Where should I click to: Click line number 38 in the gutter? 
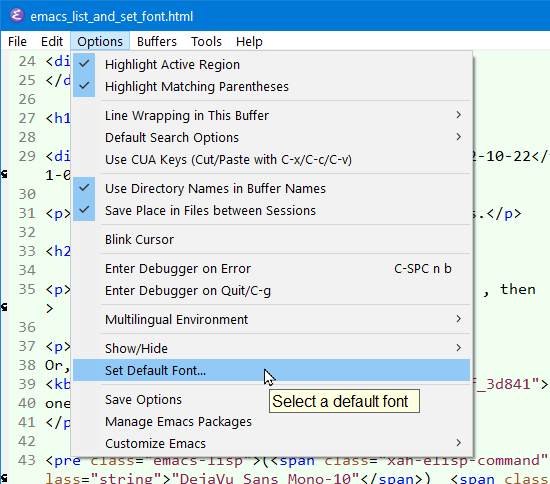point(27,365)
